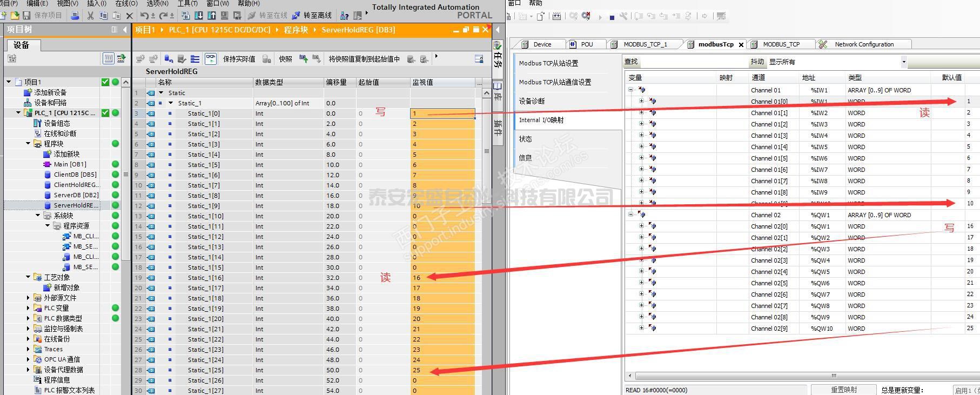Click the green checkmark beside 项目1

point(105,82)
